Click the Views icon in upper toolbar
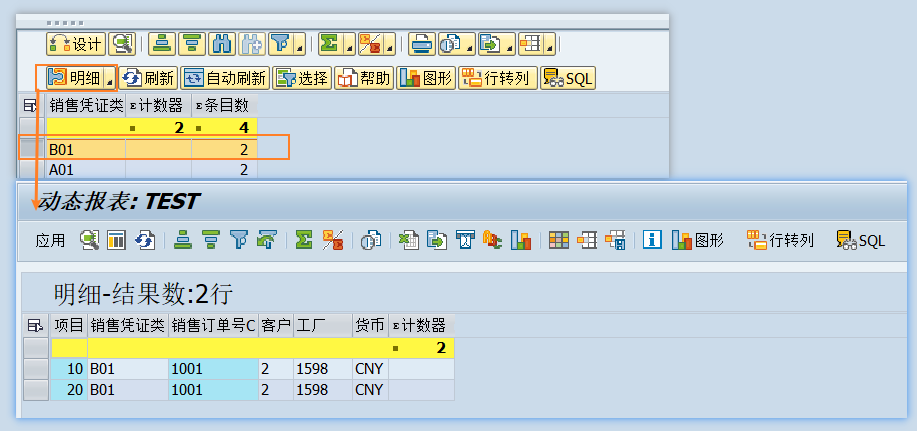The image size is (917, 431). coord(450,44)
